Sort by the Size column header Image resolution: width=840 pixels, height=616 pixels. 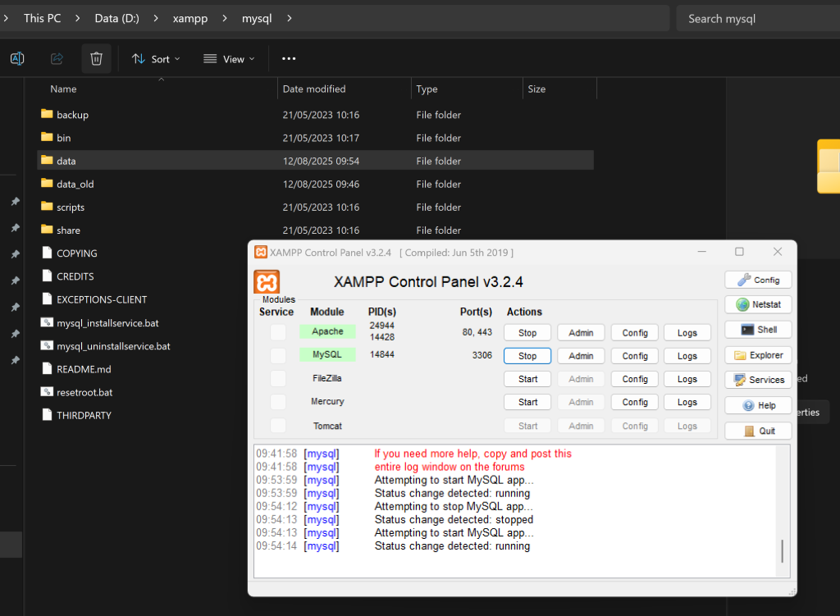point(536,89)
